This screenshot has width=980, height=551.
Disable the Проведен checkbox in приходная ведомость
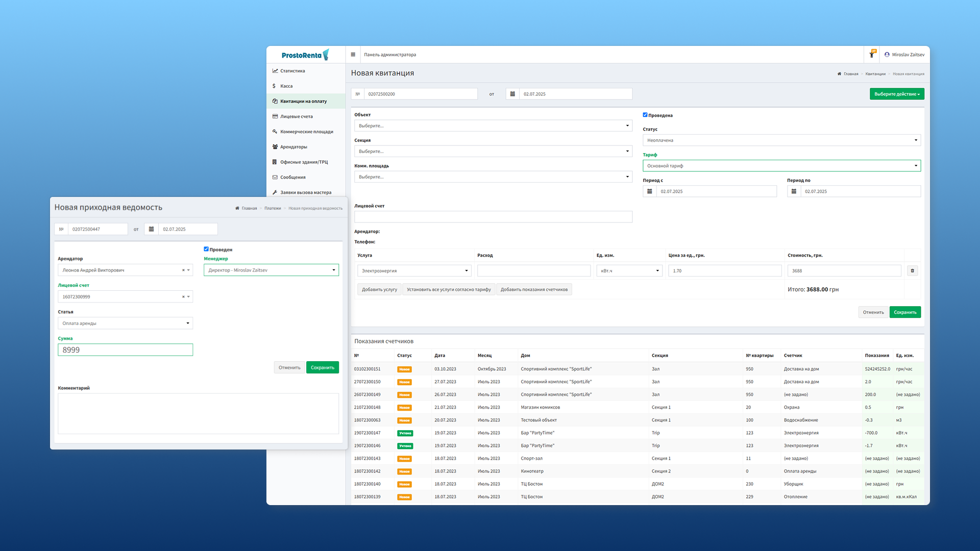(206, 249)
